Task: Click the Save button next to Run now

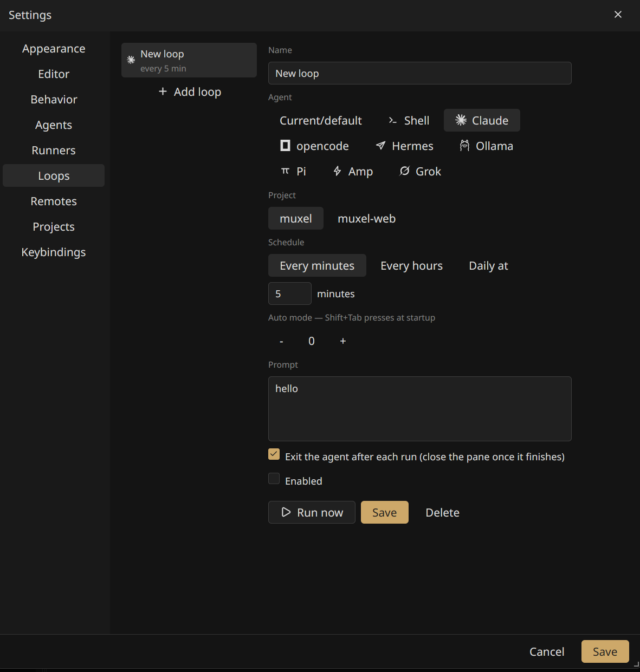Action: (385, 512)
